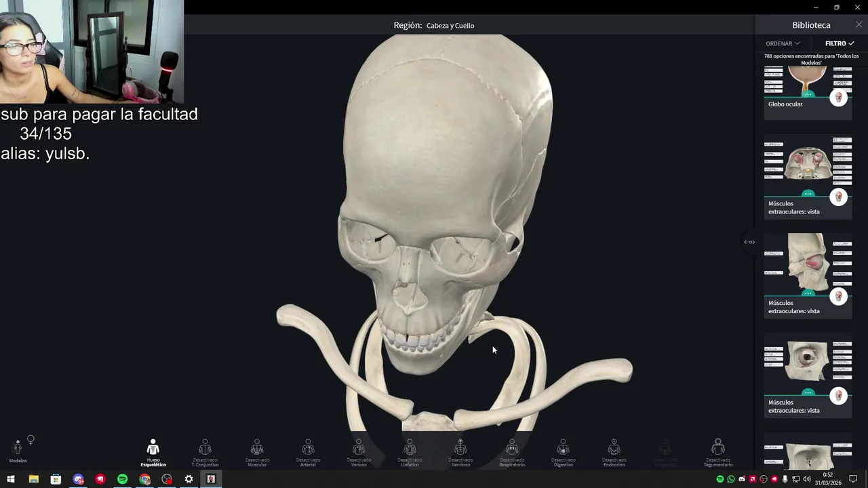This screenshot has width=868, height=488.
Task: Enable the Endocrino system layer
Action: point(614,453)
